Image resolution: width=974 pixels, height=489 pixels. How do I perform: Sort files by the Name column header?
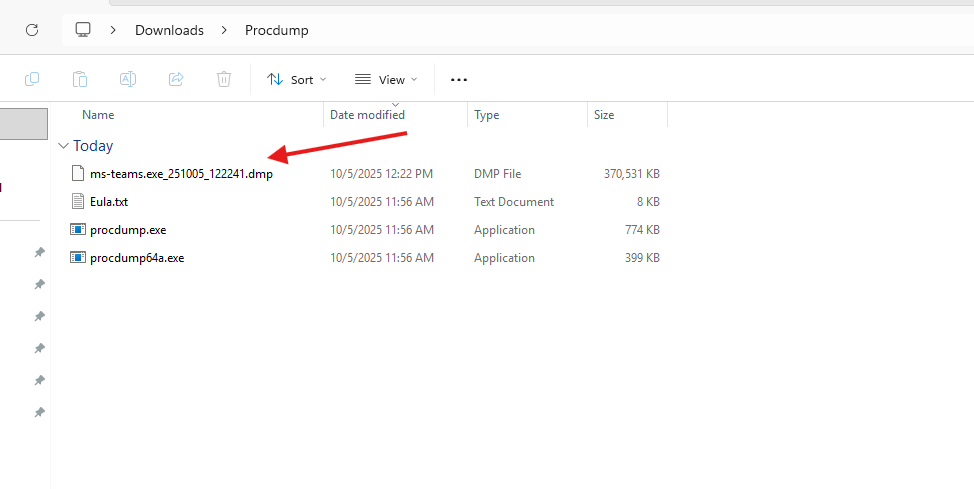98,115
